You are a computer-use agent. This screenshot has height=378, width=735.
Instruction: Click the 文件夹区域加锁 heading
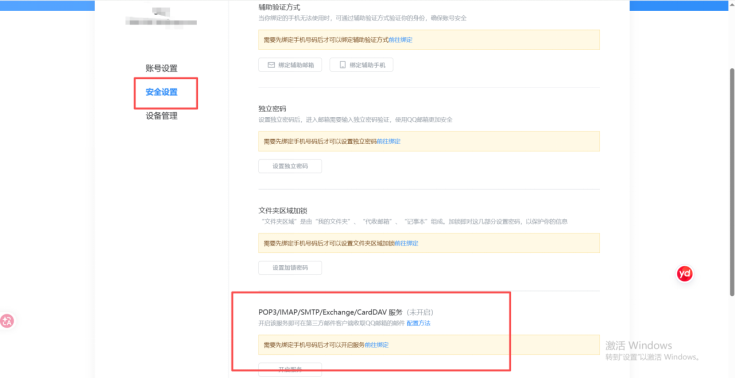pyautogui.click(x=283, y=211)
